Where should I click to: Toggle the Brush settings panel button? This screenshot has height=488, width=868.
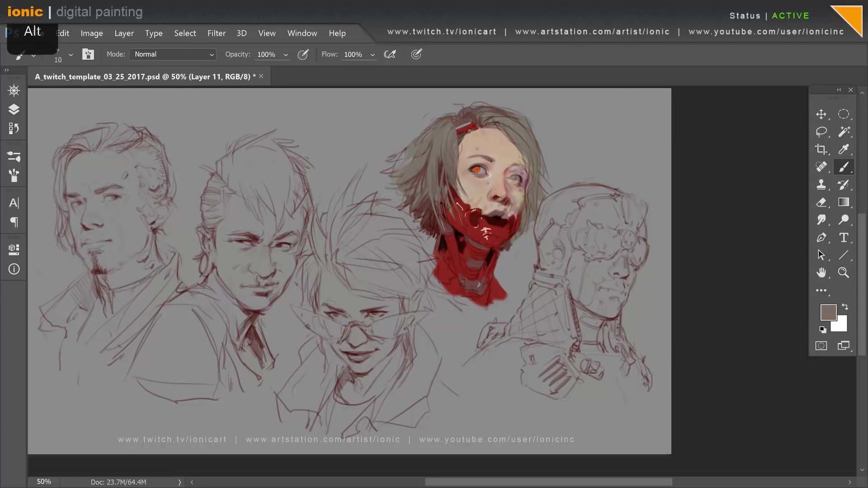click(x=88, y=54)
